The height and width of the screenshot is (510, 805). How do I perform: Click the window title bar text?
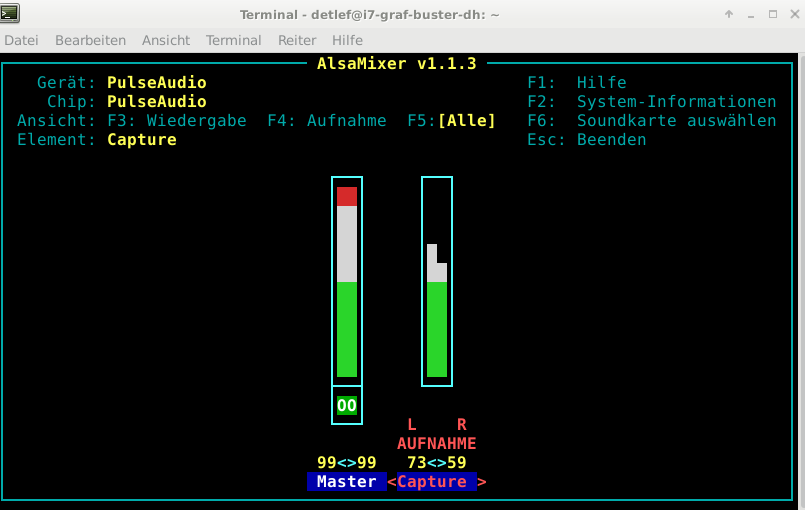tap(370, 14)
